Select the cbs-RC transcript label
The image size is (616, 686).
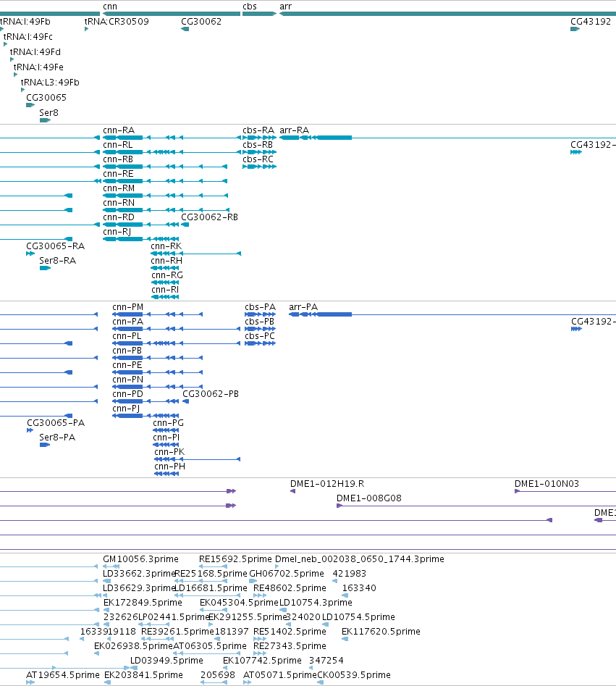point(258,159)
